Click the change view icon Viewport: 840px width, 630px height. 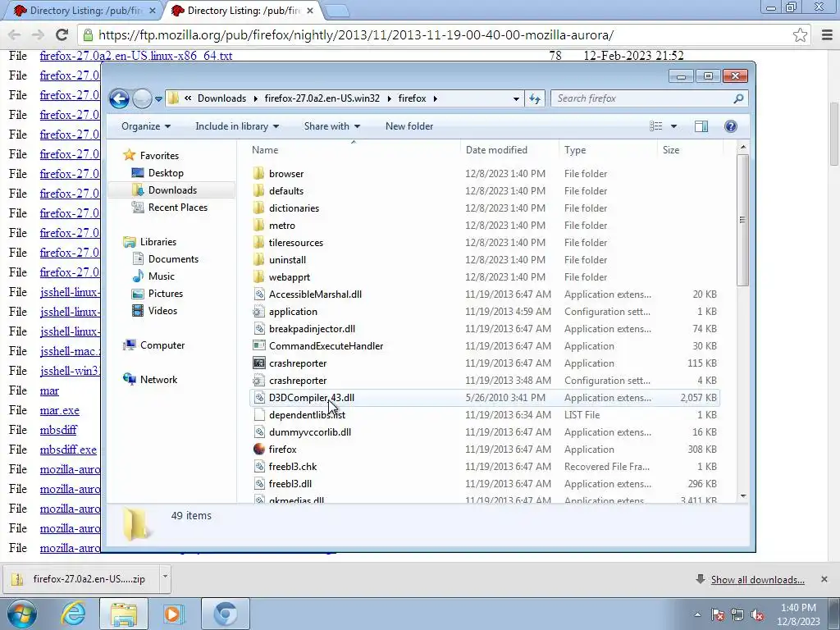click(x=656, y=126)
